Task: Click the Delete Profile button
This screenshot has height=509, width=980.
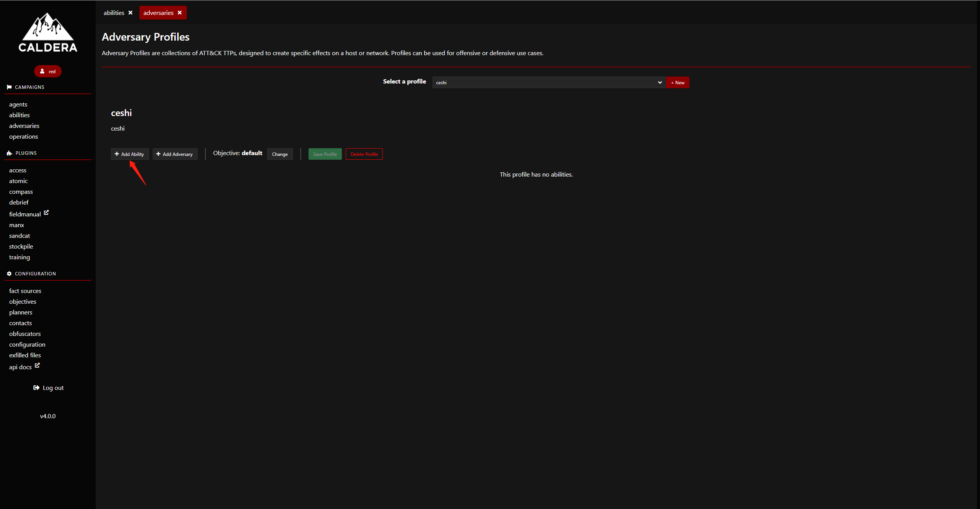Action: point(364,154)
